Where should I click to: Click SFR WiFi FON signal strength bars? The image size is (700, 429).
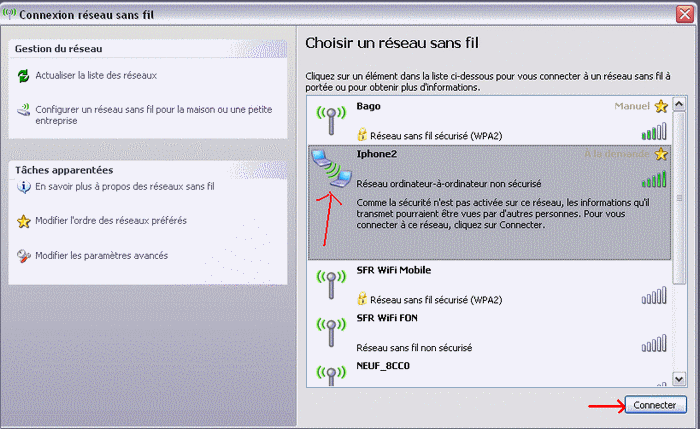(654, 343)
